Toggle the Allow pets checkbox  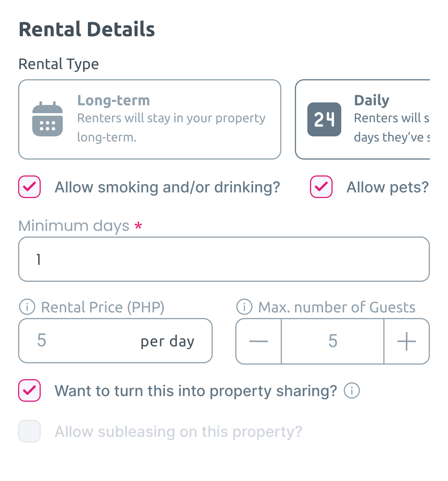point(321,187)
